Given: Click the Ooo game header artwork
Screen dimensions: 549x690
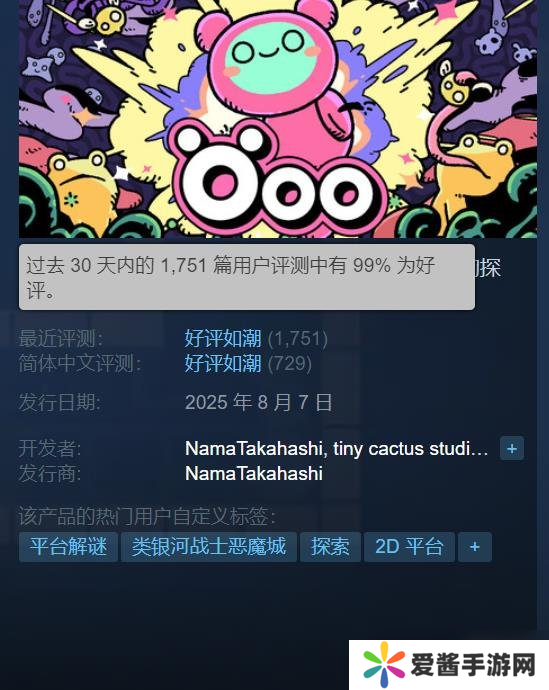Looking at the screenshot, I should point(278,119).
